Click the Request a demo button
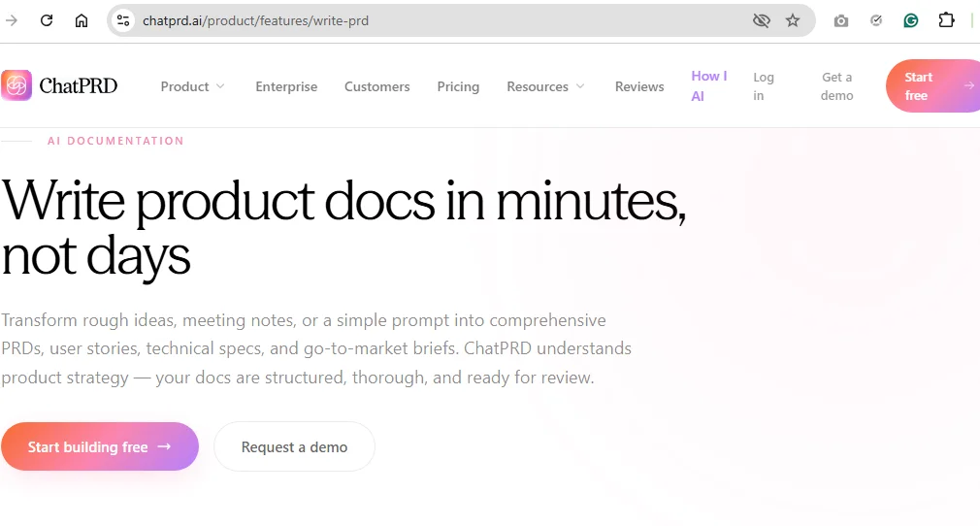Image resolution: width=980 pixels, height=526 pixels. (294, 446)
